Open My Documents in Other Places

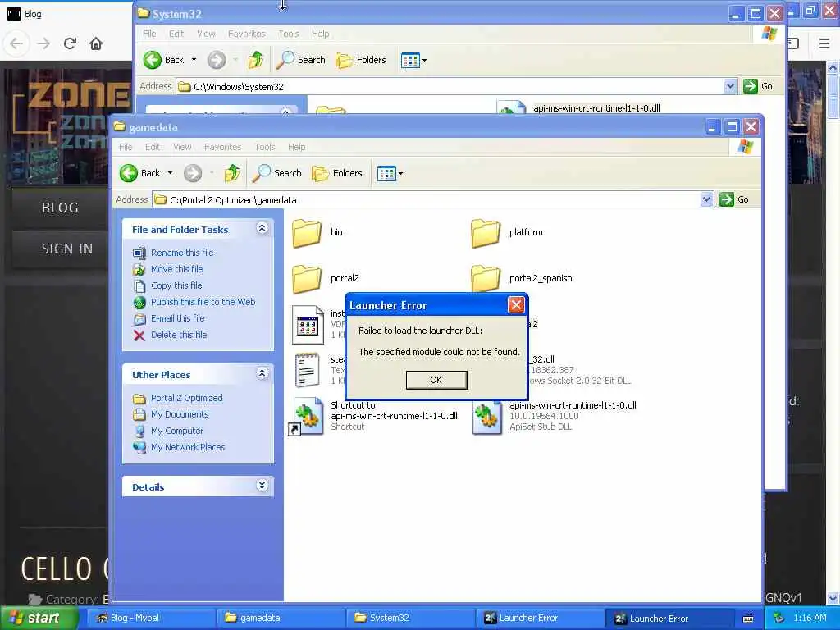(180, 414)
